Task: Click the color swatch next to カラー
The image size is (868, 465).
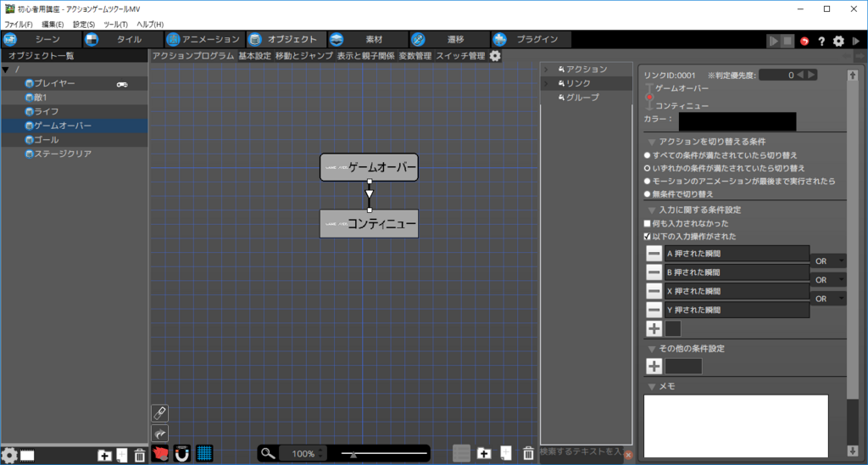Action: [x=737, y=121]
